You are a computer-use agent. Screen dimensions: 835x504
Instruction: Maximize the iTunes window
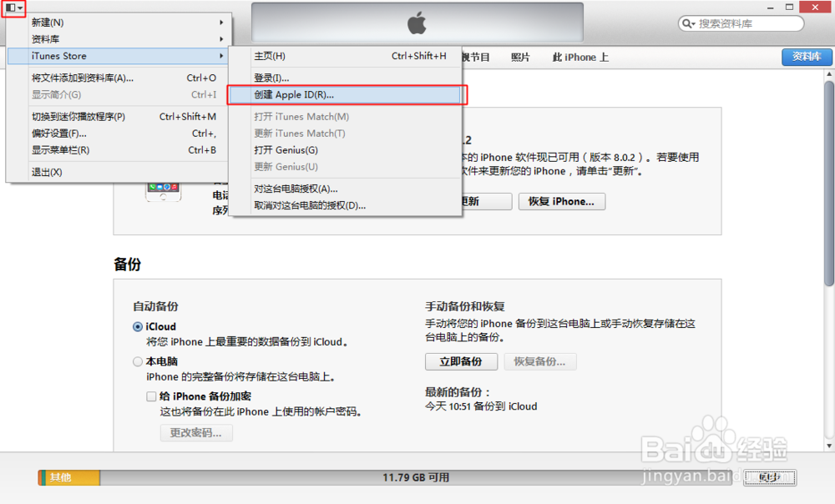[789, 8]
